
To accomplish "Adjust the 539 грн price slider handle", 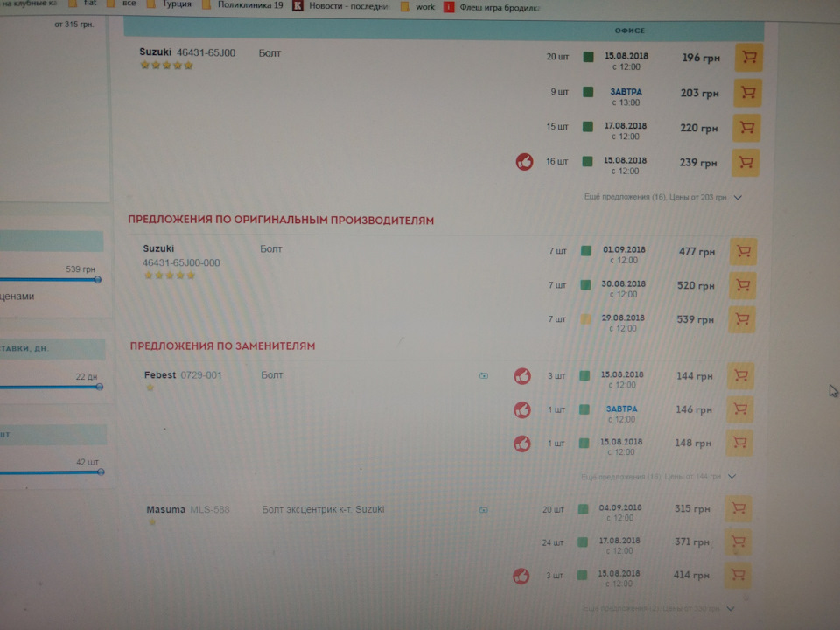I will click(97, 279).
